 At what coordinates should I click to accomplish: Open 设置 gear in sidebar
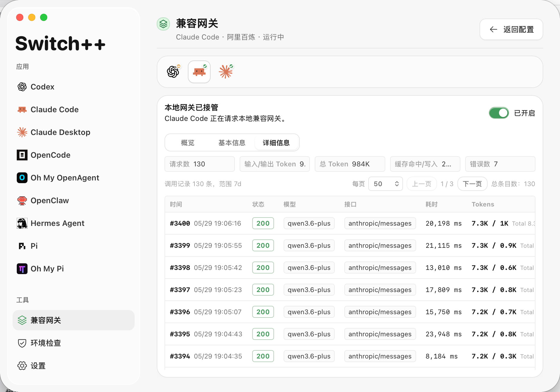tap(73, 366)
